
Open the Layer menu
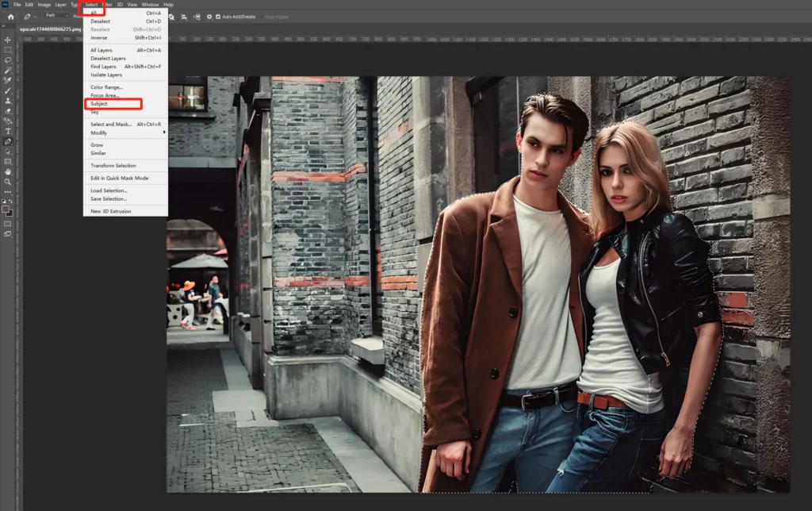pyautogui.click(x=60, y=5)
